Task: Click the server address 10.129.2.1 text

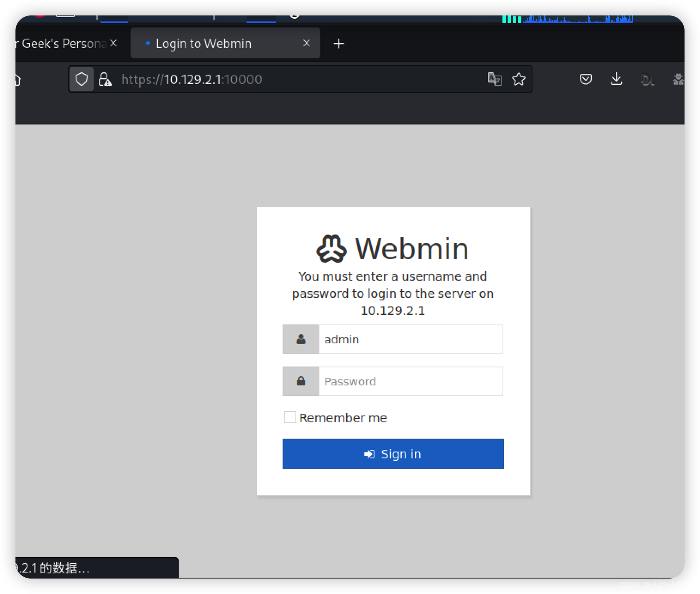Action: 393,311
